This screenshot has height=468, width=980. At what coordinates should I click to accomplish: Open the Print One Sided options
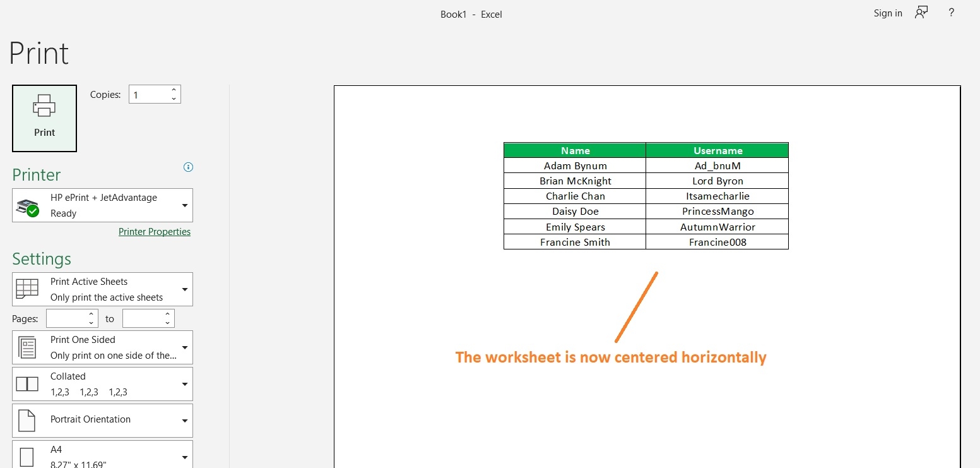[x=184, y=347]
